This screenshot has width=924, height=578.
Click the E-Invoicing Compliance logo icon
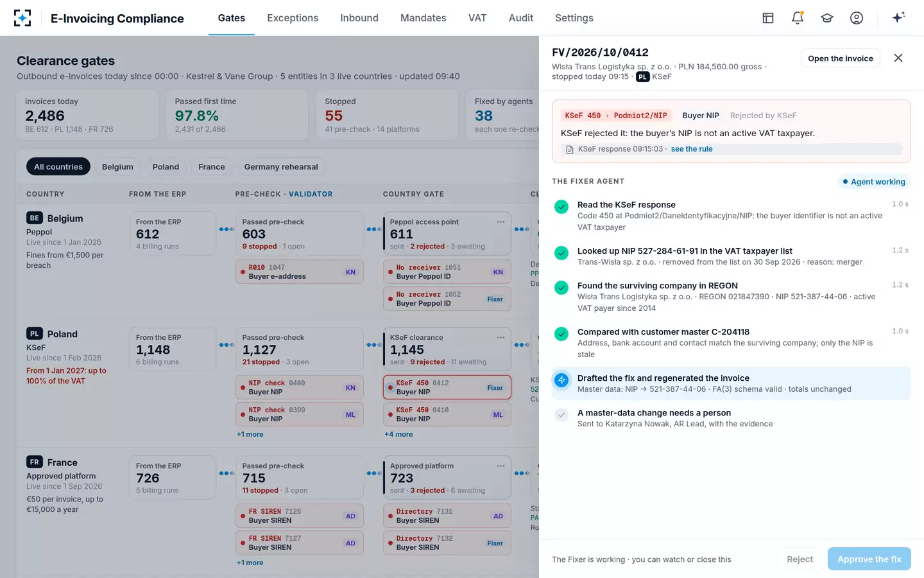pos(22,18)
